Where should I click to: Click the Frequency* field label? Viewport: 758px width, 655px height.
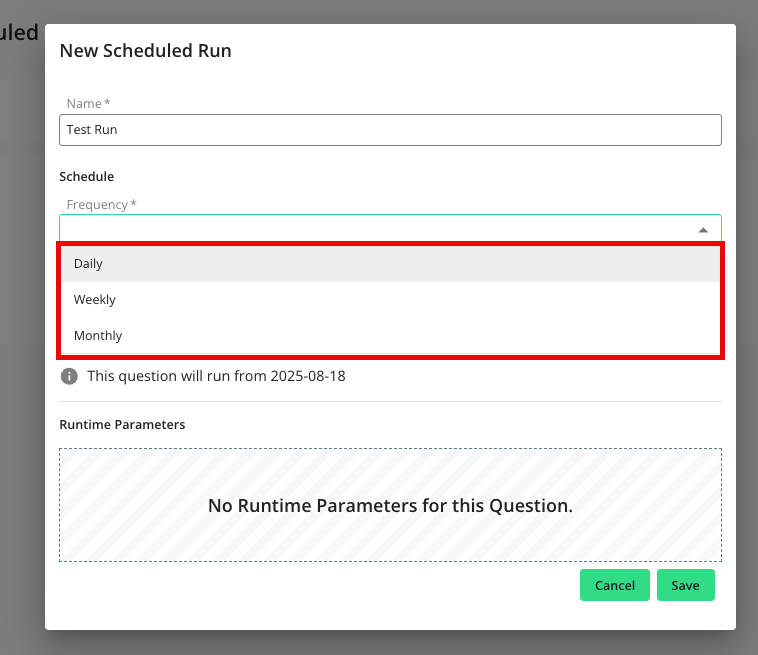[x=101, y=204]
